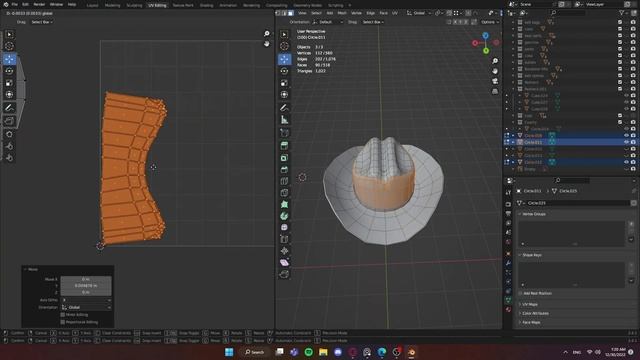Select the Spin tool

pyautogui.click(x=284, y=216)
